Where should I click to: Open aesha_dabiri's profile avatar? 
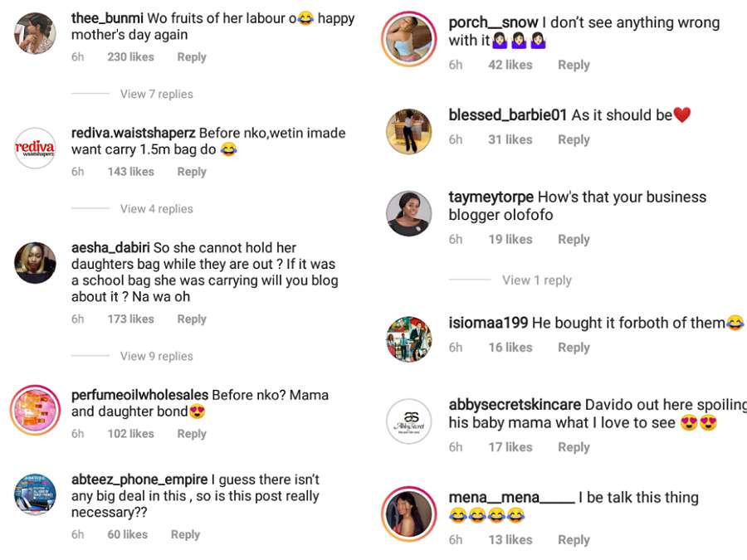click(36, 263)
